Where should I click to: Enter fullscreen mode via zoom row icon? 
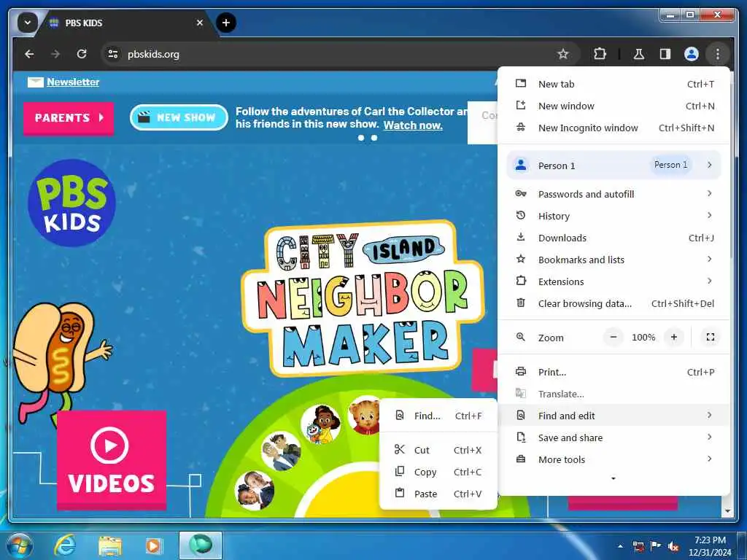[711, 337]
